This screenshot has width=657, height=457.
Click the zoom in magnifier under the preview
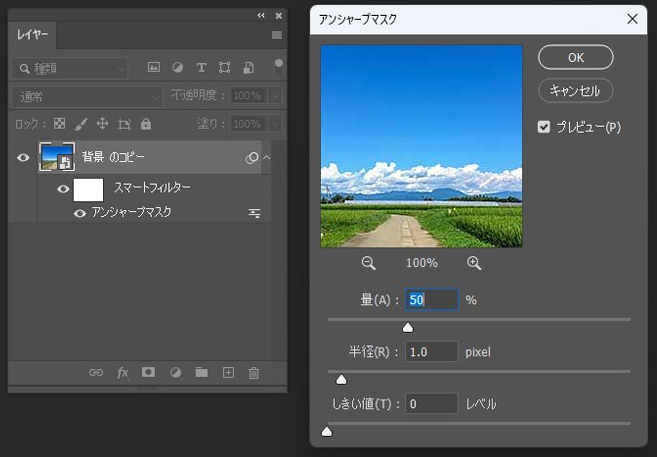[x=474, y=263]
